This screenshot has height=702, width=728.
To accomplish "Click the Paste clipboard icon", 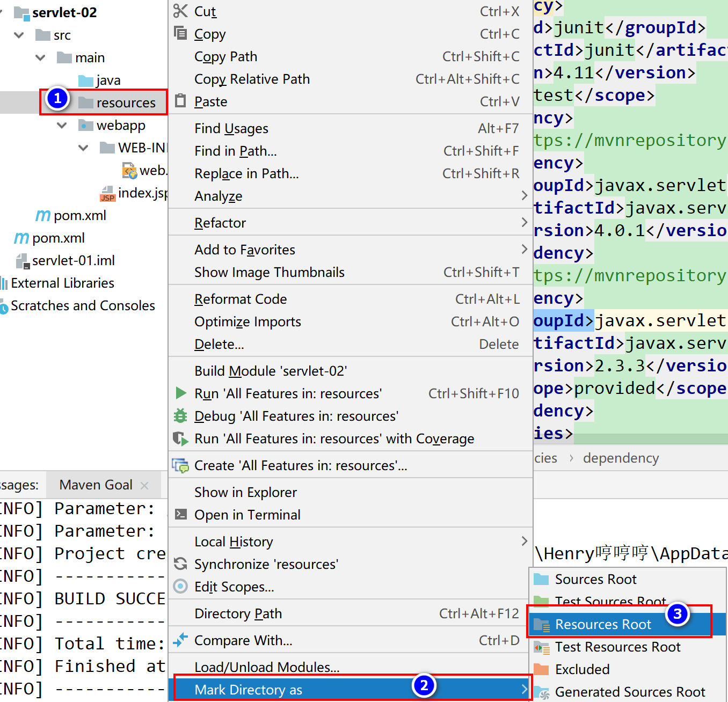I will [x=180, y=101].
